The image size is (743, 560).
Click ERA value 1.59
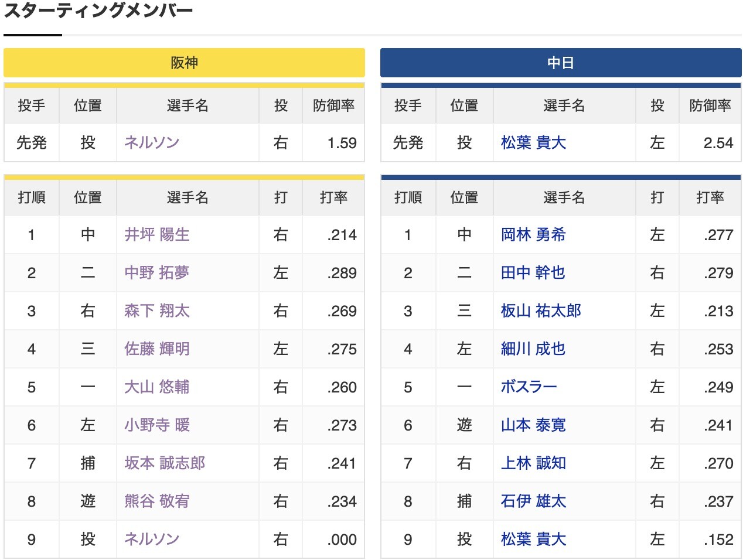342,142
